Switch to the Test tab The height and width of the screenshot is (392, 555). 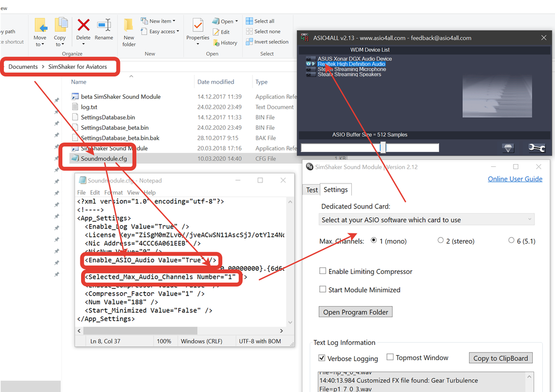point(312,190)
